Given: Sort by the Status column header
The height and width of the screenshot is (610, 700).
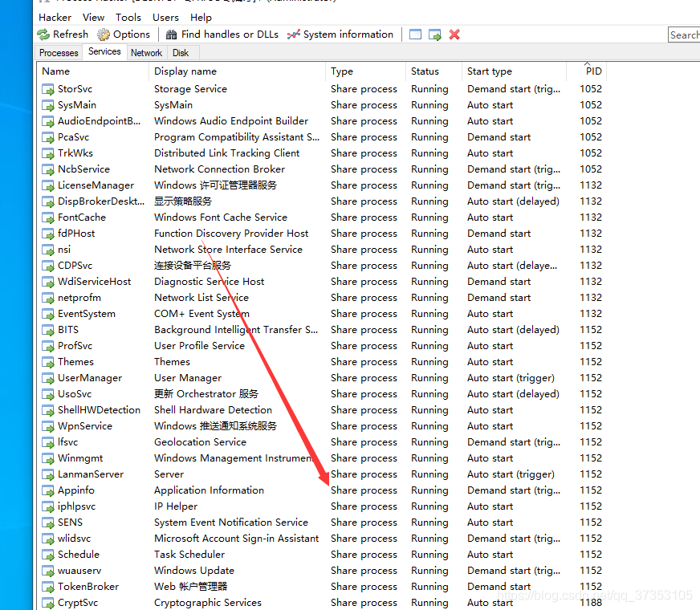Looking at the screenshot, I should 433,71.
